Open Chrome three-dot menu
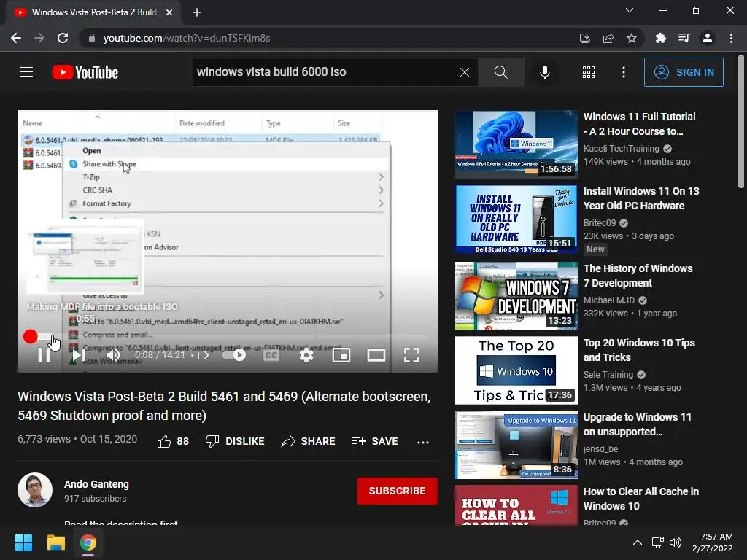 (x=731, y=38)
